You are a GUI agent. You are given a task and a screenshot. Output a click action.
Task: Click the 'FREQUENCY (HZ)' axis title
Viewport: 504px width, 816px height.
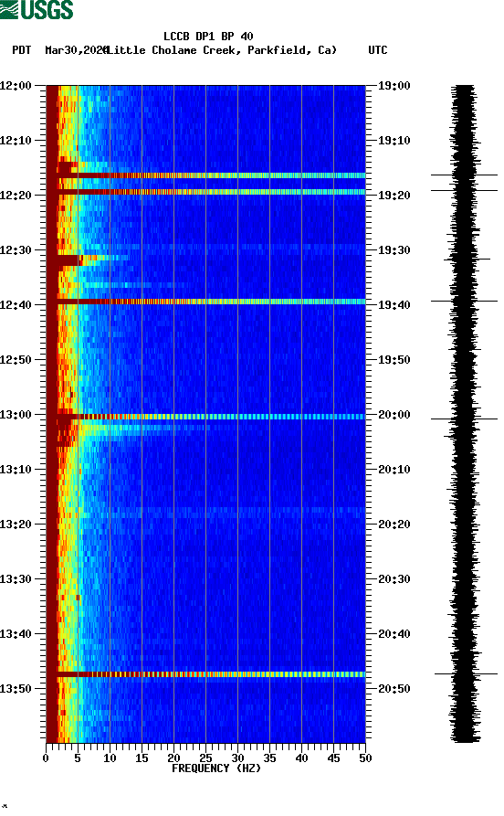(215, 768)
